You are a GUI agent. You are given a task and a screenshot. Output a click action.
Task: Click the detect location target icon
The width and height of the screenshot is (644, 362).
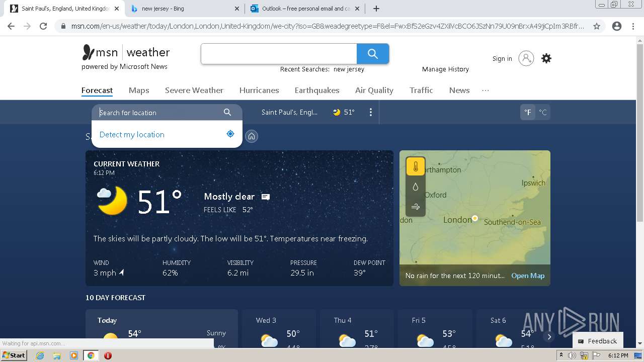pos(230,134)
